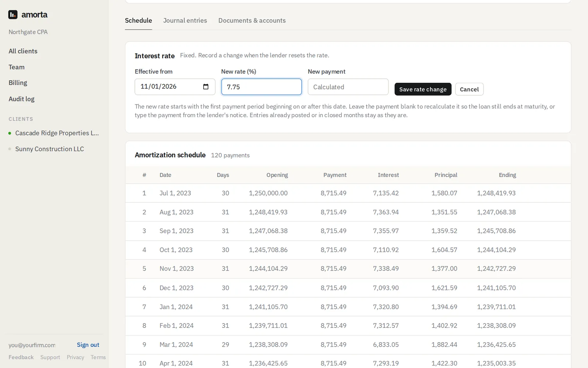Viewport: 588px width, 368px height.
Task: Select the Jul 1, 2023 payment row date
Action: click(175, 193)
